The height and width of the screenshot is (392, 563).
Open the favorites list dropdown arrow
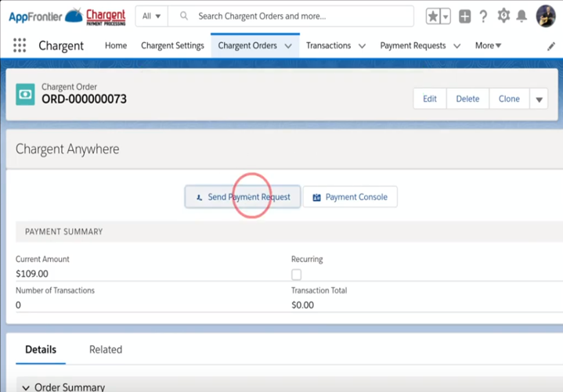[446, 16]
